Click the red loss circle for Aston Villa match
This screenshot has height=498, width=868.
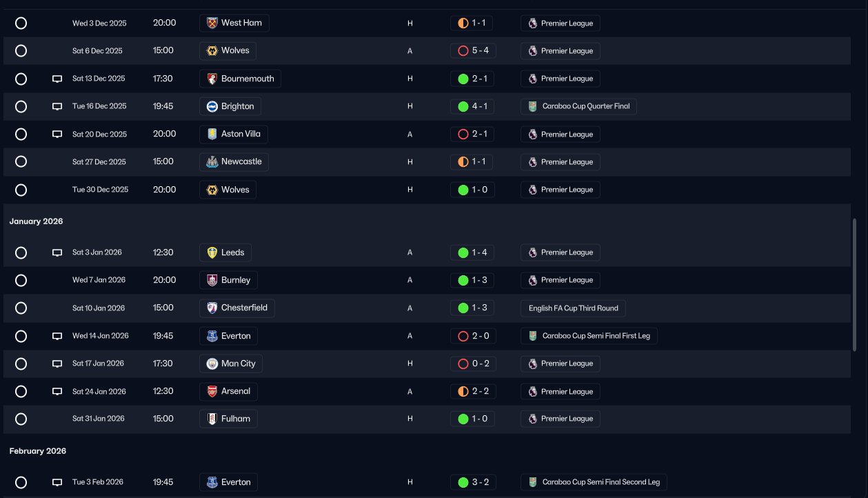tap(463, 134)
